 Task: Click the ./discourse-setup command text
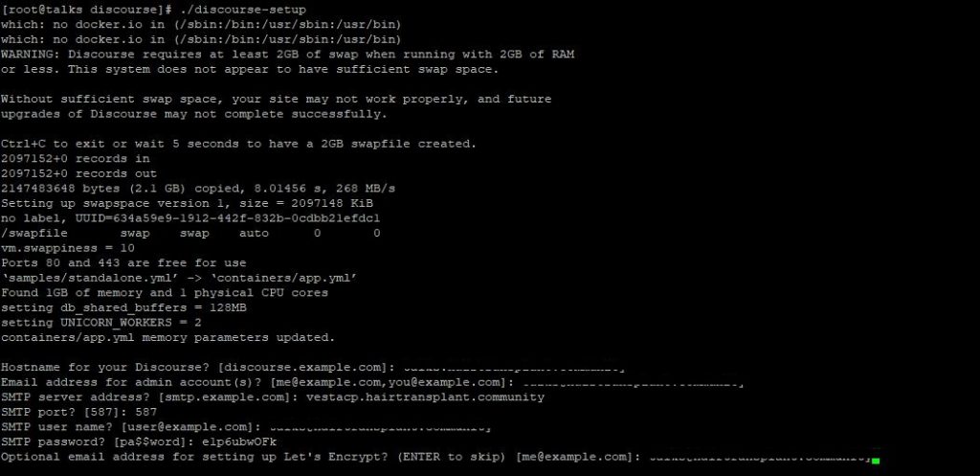(245, 10)
